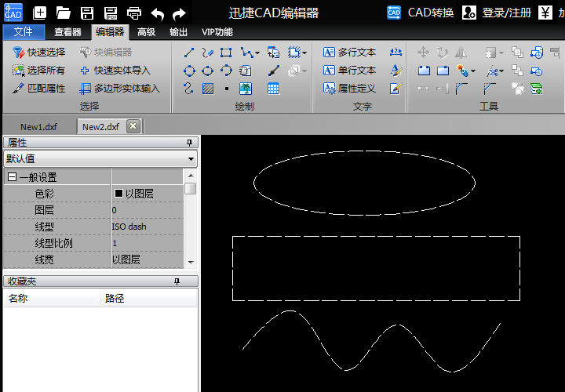Click 匹配属性 button
This screenshot has height=392, width=565.
[x=38, y=89]
